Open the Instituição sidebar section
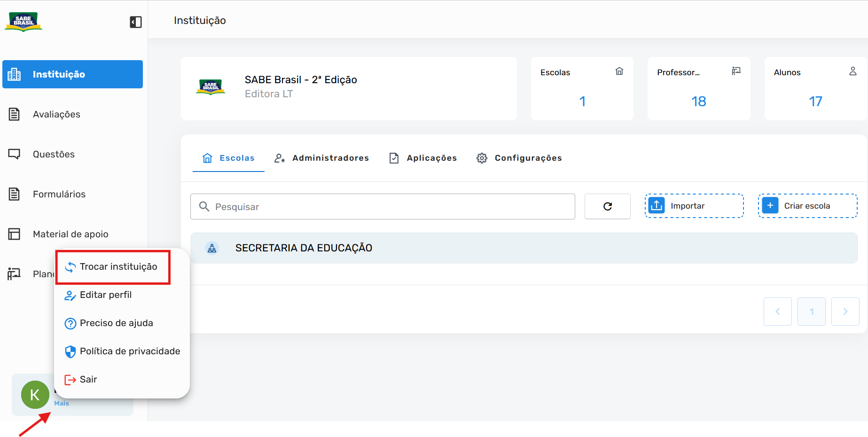Viewport: 868px width, 437px height. tap(72, 74)
